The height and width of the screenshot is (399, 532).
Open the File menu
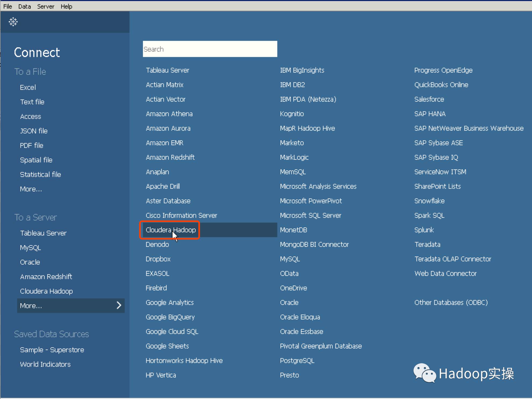(x=8, y=6)
